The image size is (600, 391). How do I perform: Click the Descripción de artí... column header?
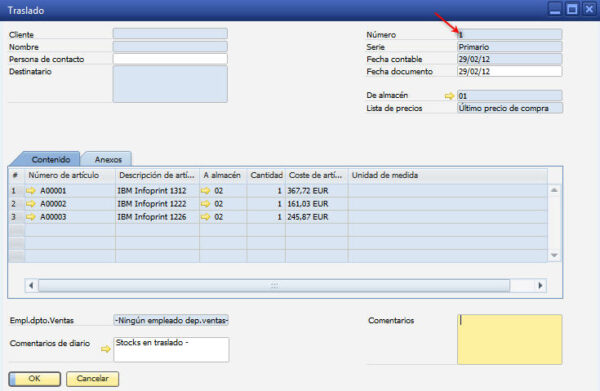[x=157, y=175]
